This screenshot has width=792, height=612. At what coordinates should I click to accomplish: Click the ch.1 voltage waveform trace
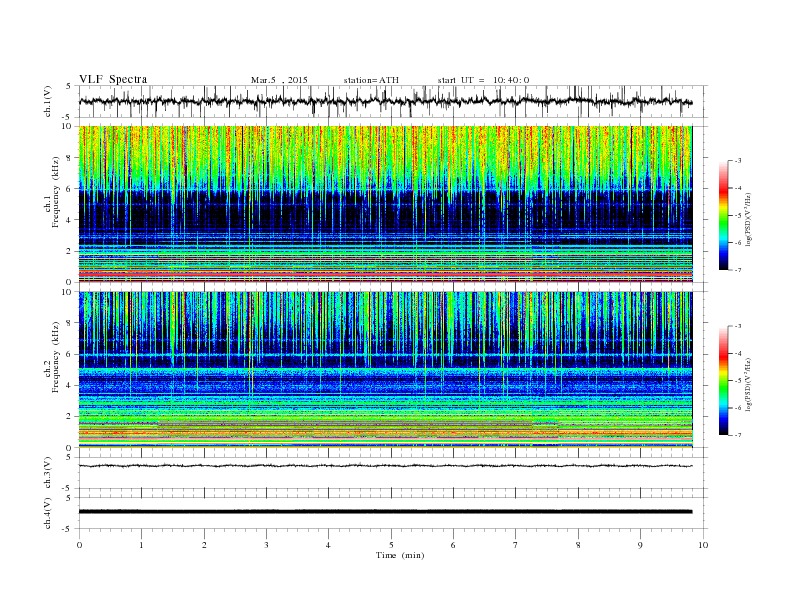(385, 101)
